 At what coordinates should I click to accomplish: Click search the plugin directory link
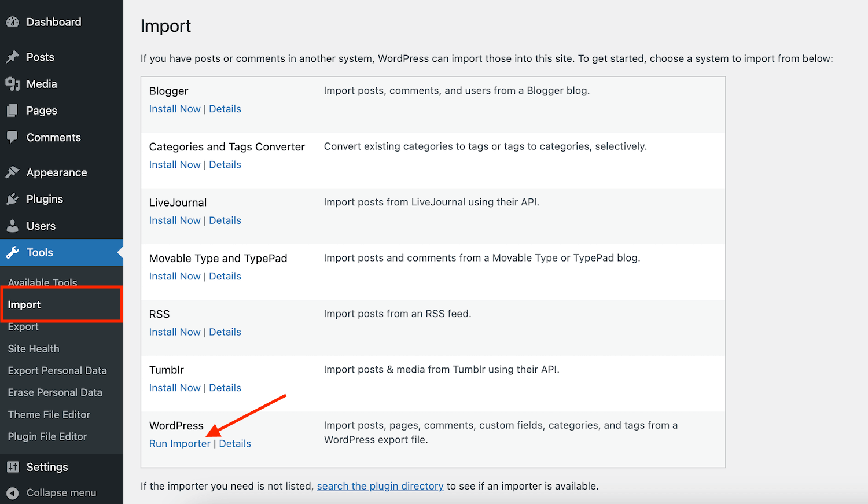click(x=380, y=486)
